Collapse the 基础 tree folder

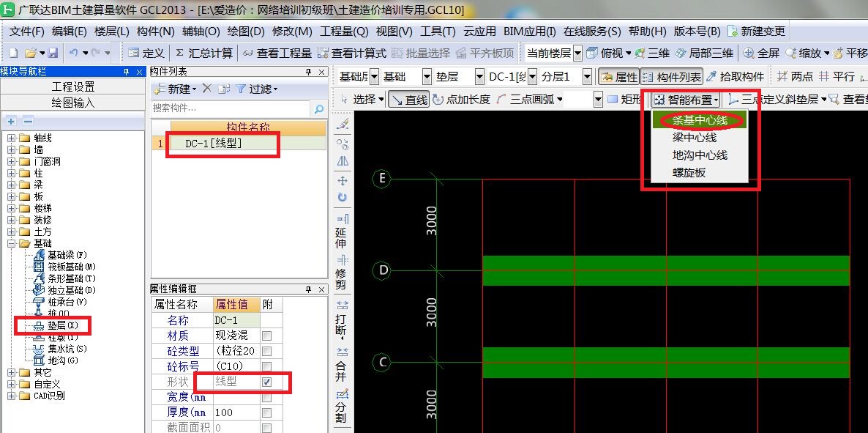(11, 243)
